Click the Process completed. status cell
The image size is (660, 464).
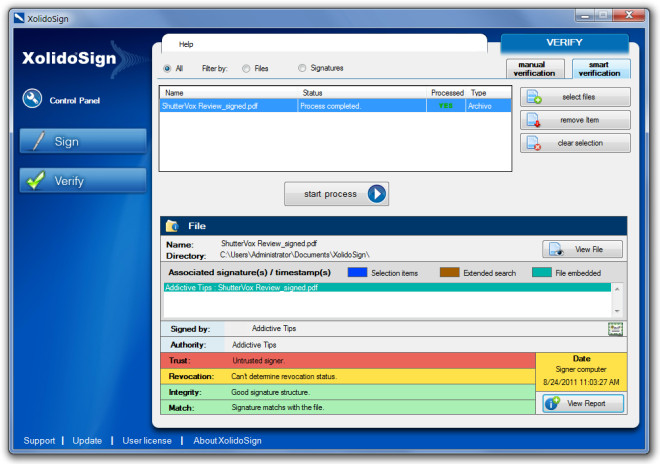[x=362, y=106]
